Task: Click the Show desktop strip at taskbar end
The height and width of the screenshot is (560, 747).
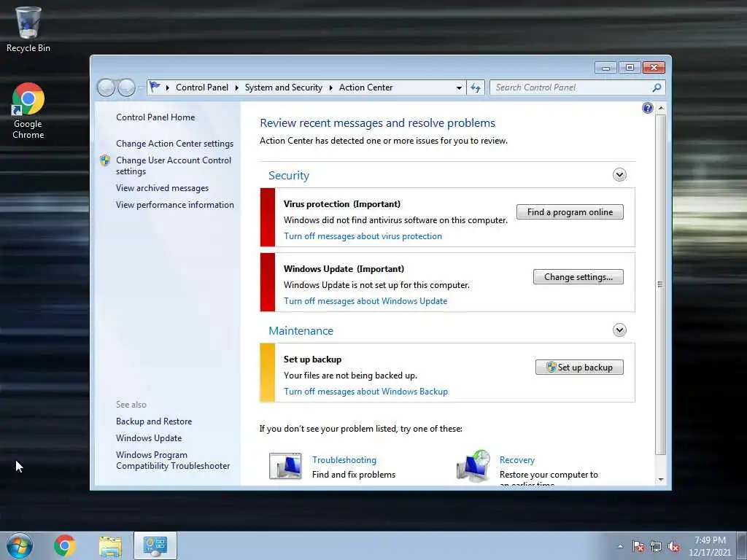Action: point(743,545)
